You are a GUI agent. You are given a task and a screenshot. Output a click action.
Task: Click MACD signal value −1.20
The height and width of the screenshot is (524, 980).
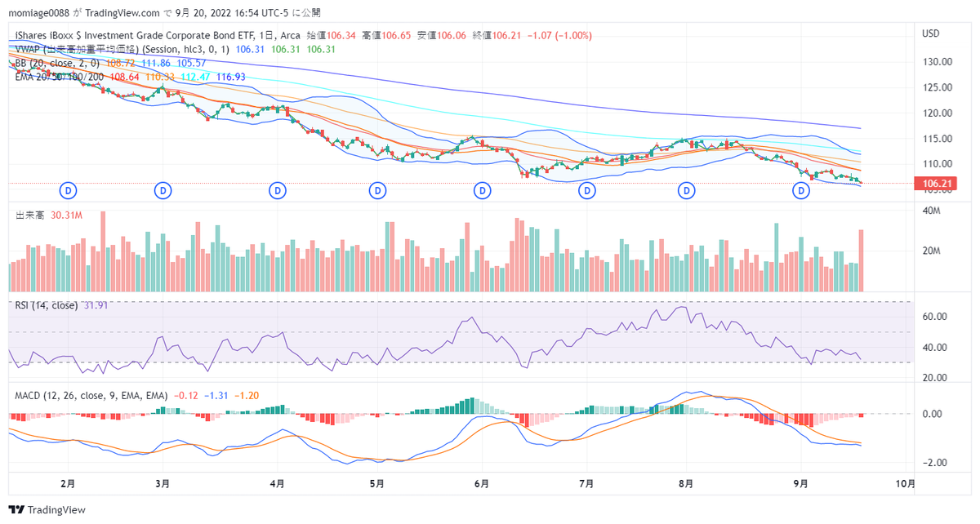246,395
